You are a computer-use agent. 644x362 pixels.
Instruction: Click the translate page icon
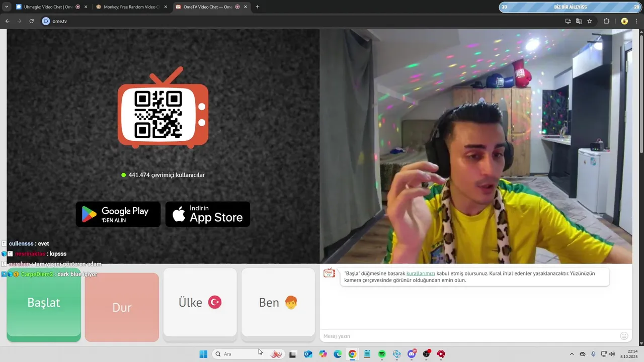[579, 21]
